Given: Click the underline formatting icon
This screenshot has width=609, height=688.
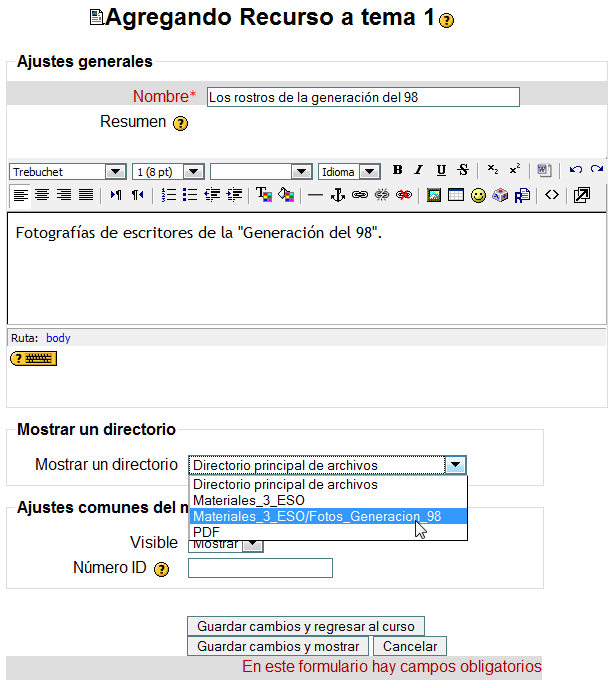Looking at the screenshot, I should pos(441,170).
